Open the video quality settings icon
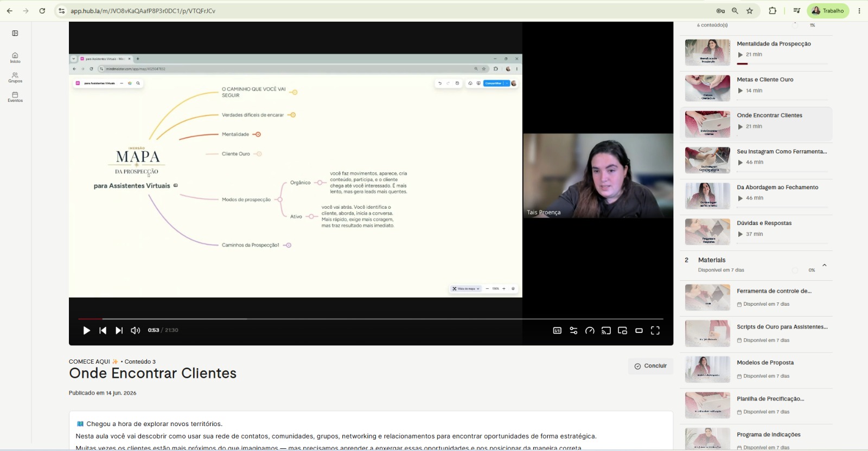This screenshot has height=451, width=868. tap(573, 331)
